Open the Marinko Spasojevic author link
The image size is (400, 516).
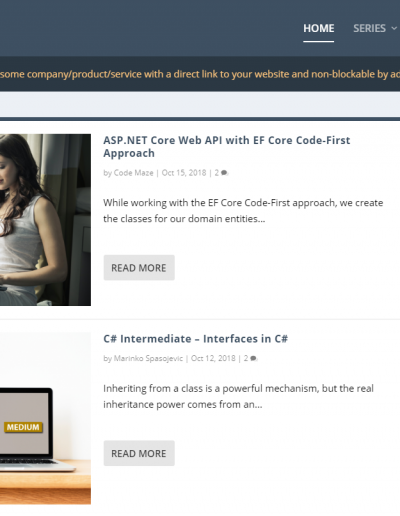tap(148, 358)
